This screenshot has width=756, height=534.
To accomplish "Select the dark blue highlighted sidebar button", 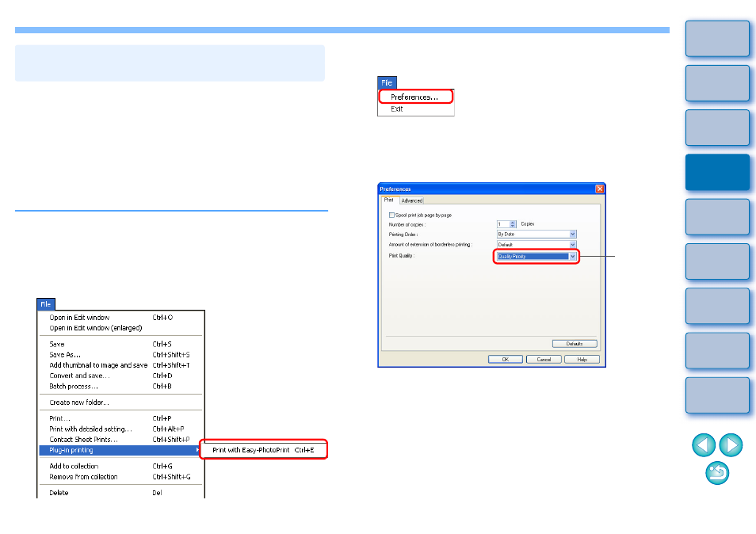I will pyautogui.click(x=717, y=172).
